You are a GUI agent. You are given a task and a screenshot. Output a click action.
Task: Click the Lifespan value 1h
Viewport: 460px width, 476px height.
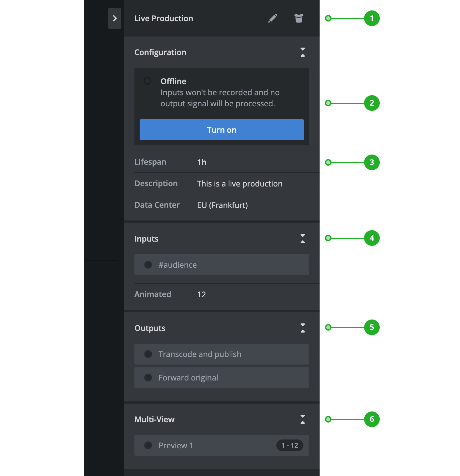point(202,162)
